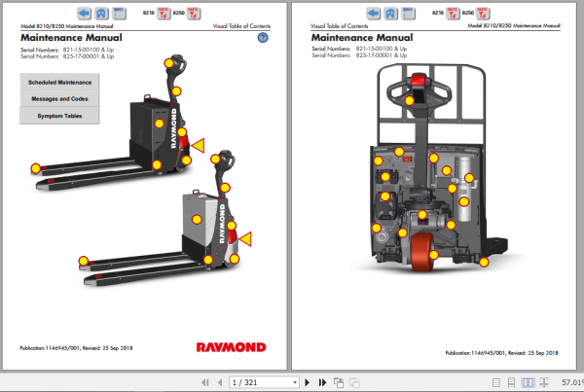Click hotspot on upper truck control handle head
584x392 pixels.
168,63
